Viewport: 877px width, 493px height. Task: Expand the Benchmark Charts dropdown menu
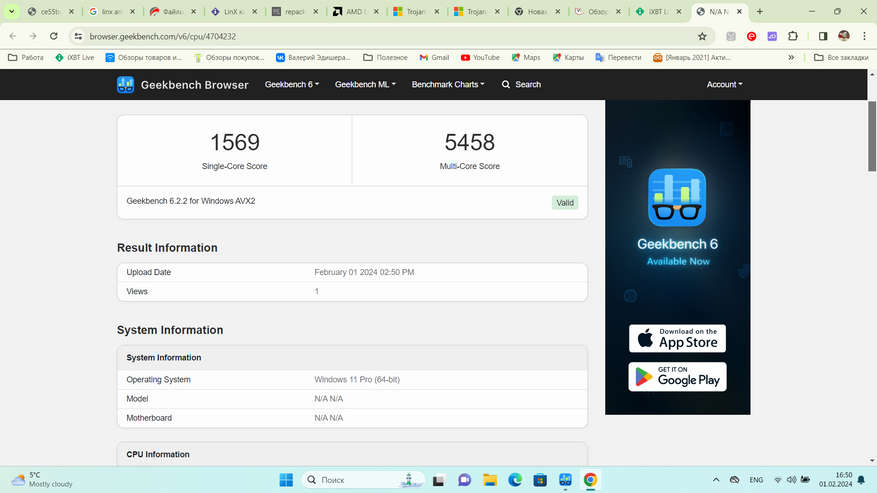coord(448,84)
